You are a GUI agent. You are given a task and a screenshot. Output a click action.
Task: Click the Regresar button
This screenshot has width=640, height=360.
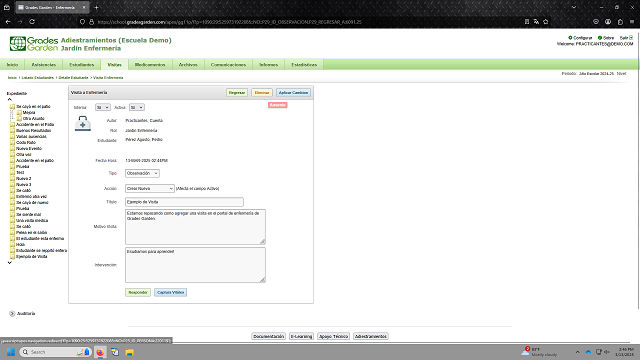point(237,93)
